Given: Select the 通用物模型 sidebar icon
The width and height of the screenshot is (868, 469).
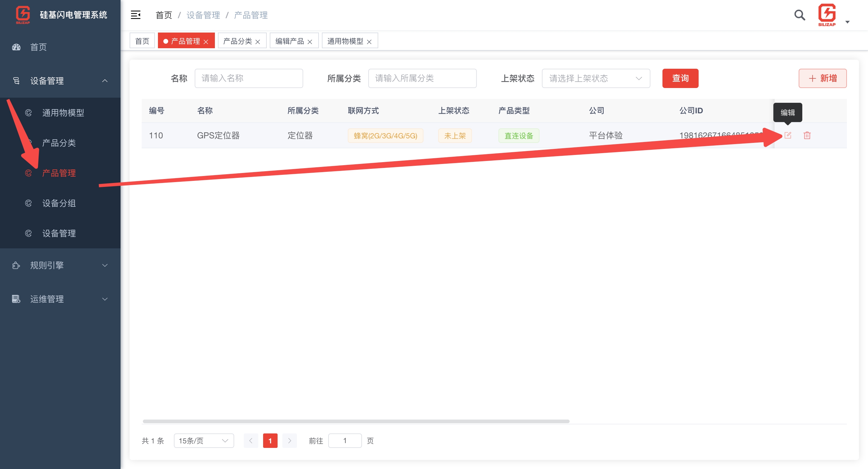Looking at the screenshot, I should click(x=29, y=113).
